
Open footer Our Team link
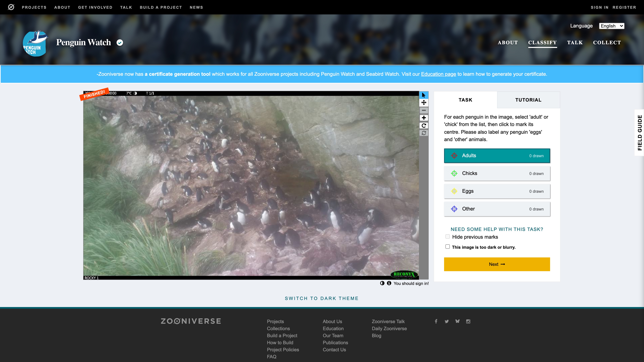[x=333, y=336]
